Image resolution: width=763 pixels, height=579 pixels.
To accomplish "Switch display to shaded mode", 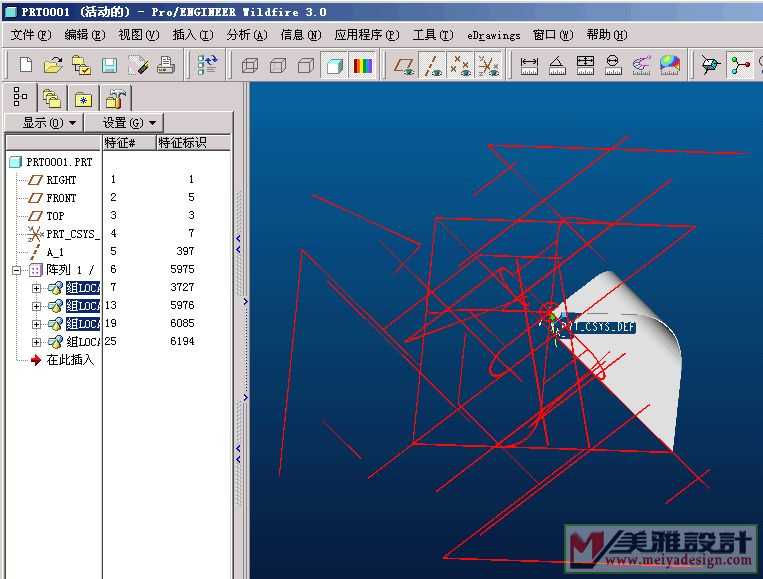I will point(334,65).
